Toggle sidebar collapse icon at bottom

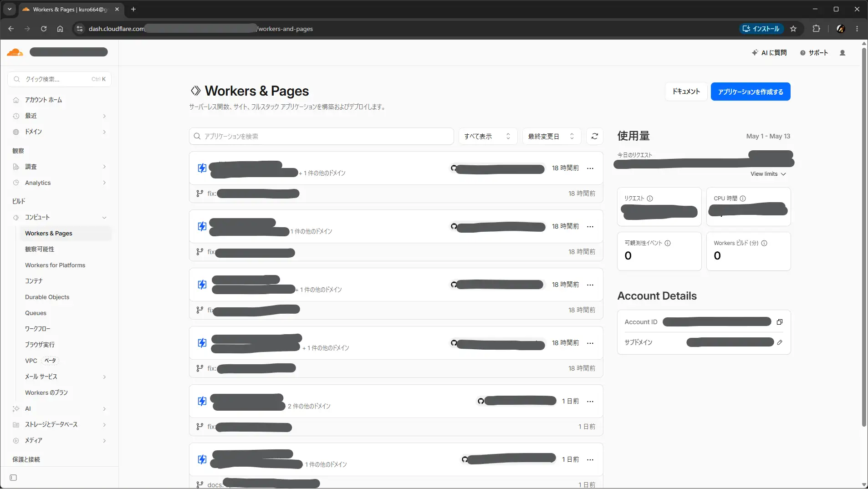pyautogui.click(x=13, y=478)
